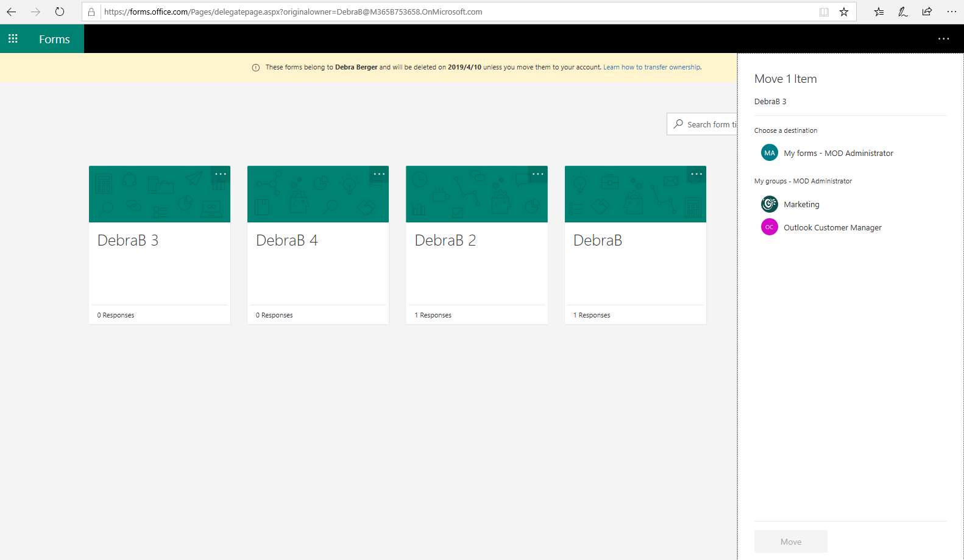Open Learn how to transfer ownership link
The height and width of the screenshot is (560, 964).
652,67
